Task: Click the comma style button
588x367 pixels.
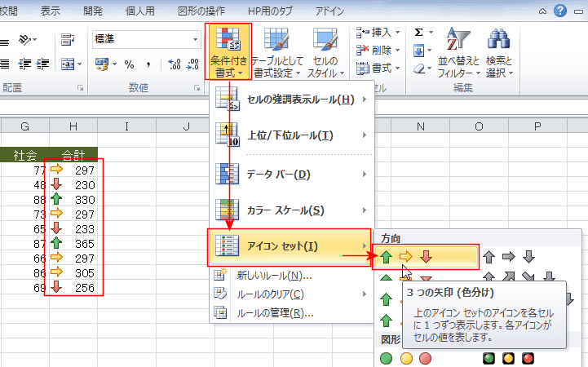Action: [148, 64]
